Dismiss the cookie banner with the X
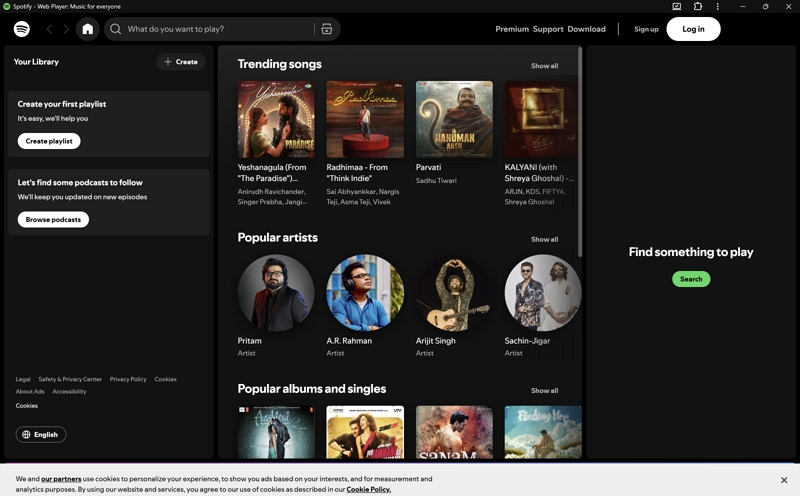 [784, 480]
